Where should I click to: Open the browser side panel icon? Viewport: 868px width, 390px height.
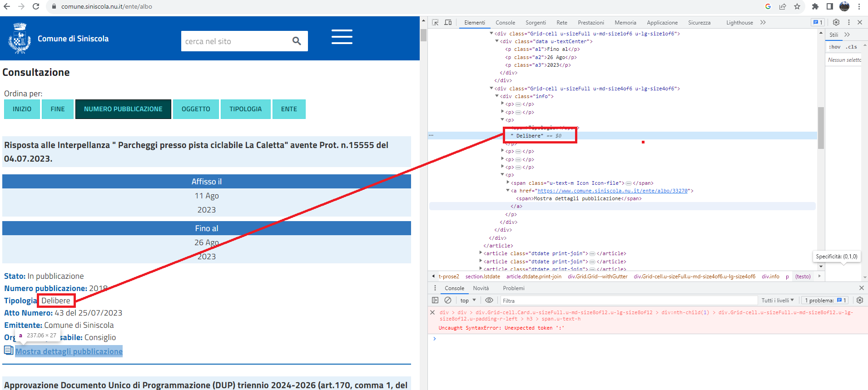(830, 6)
